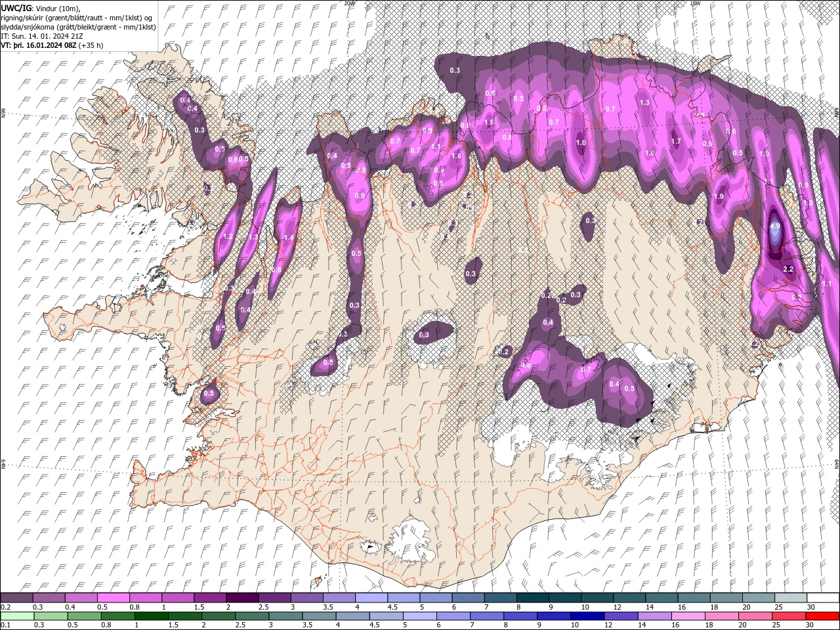
Task: Click the 'UWC/IG: Vindur (10m)' title line
Action: coord(41,7)
